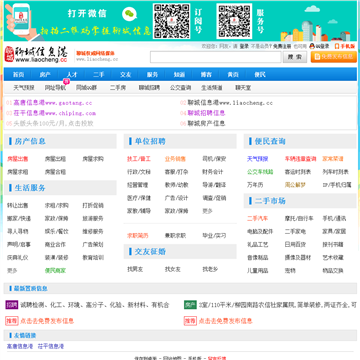The width and height of the screenshot is (360, 360).
Task: Open the 聊城招聘信息 headline link
Action: [x=206, y=113]
